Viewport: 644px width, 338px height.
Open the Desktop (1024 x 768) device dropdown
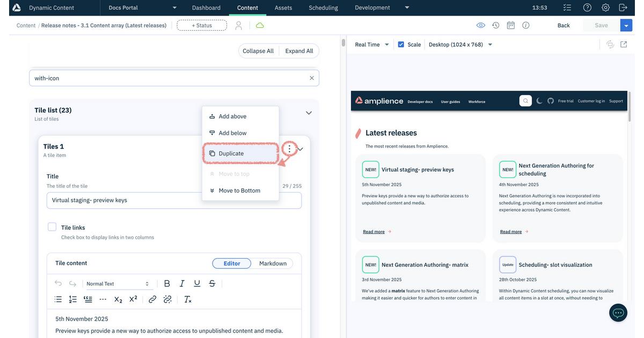460,45
